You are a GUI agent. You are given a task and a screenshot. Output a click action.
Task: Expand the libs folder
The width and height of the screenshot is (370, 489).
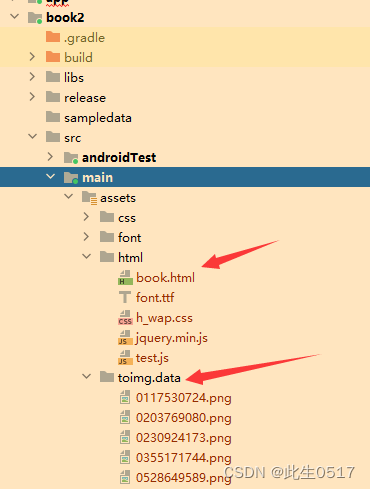point(32,77)
